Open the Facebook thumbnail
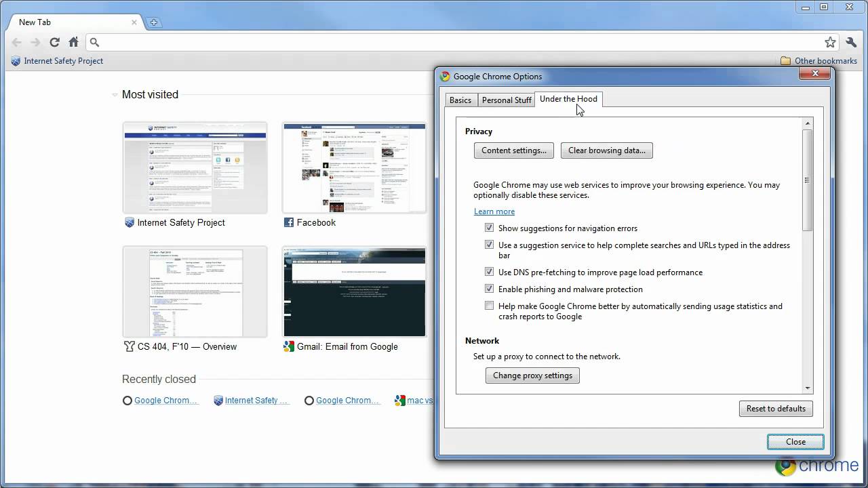This screenshot has width=868, height=488. tap(354, 167)
